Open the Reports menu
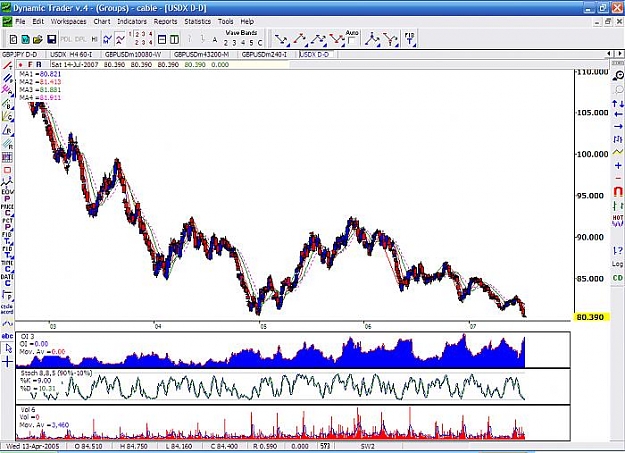This screenshot has height=453, width=625. click(165, 22)
